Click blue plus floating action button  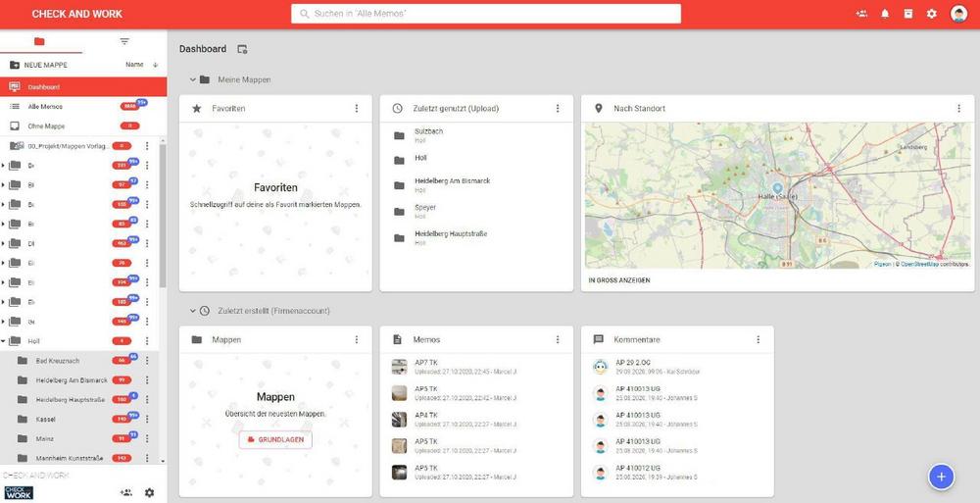click(941, 476)
